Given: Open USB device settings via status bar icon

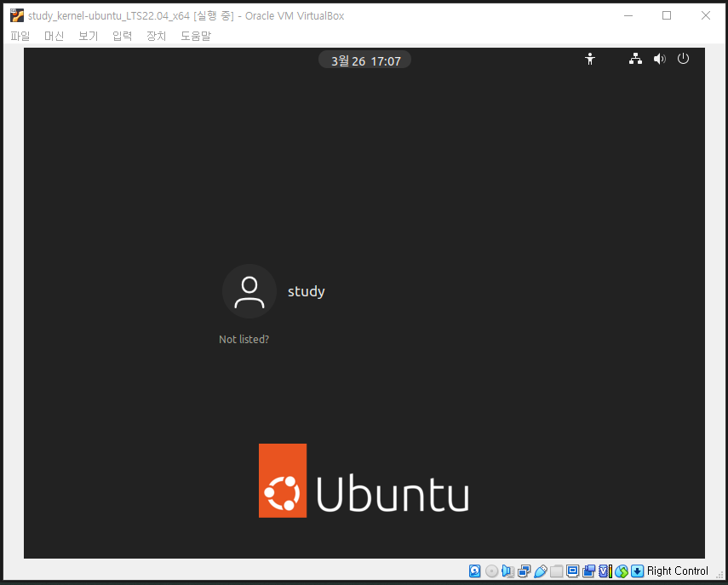Looking at the screenshot, I should (539, 571).
